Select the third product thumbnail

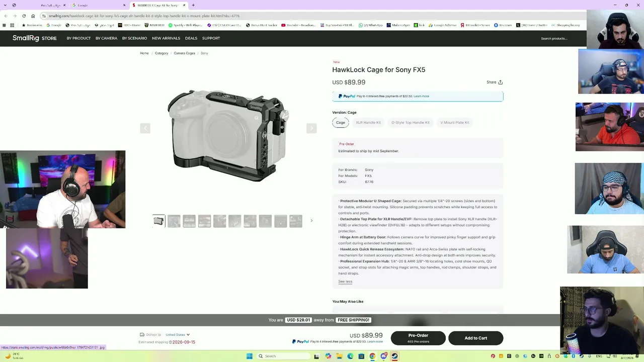coord(189,221)
